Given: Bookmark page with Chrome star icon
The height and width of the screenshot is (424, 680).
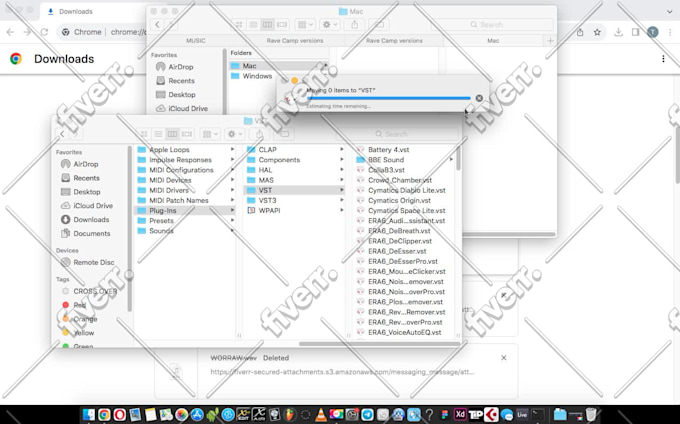Looking at the screenshot, I should [x=597, y=32].
